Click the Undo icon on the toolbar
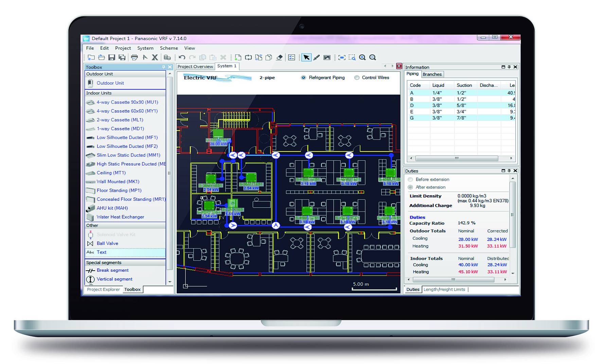The width and height of the screenshot is (602, 364). click(182, 58)
